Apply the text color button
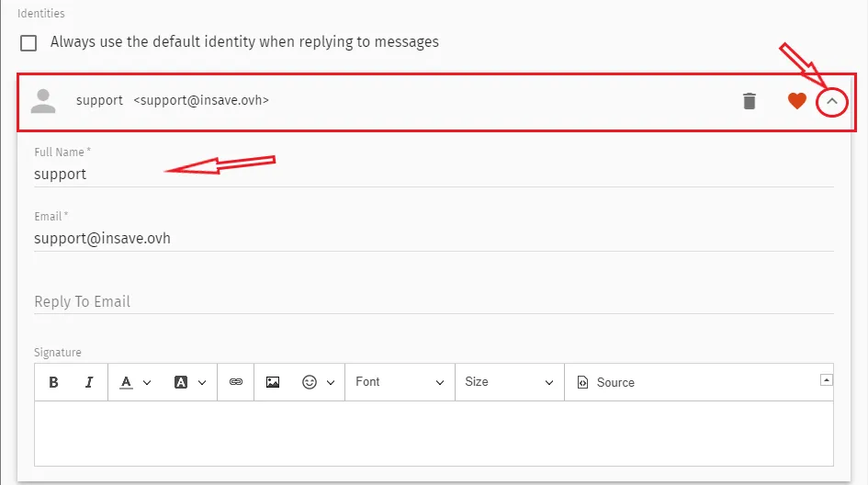Viewport: 868px width, 485px height. [x=126, y=382]
